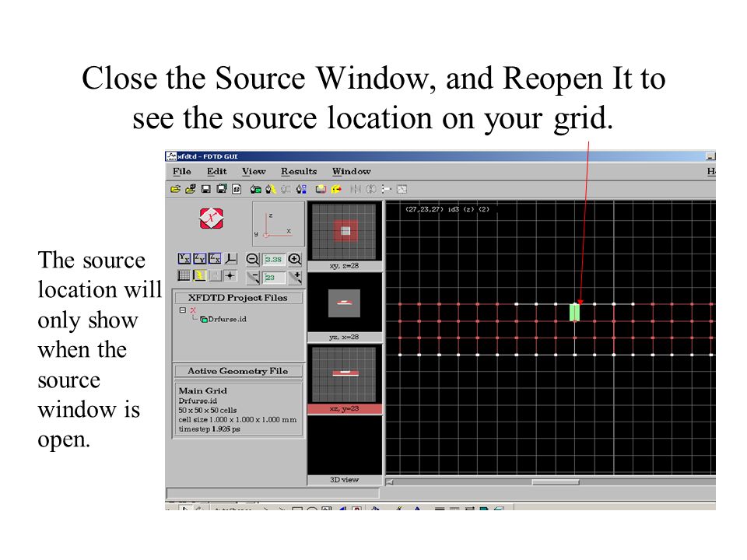Select the 3D axes view button

coord(230,258)
